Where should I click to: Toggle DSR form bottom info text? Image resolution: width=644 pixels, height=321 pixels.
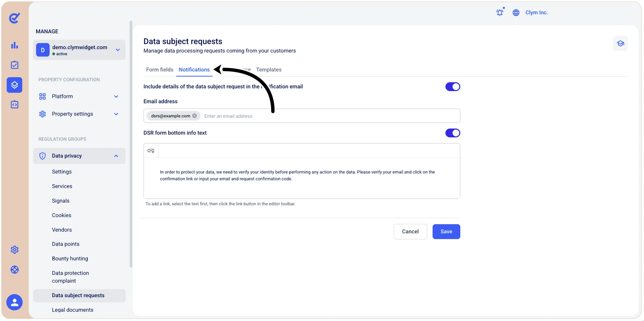coord(453,133)
